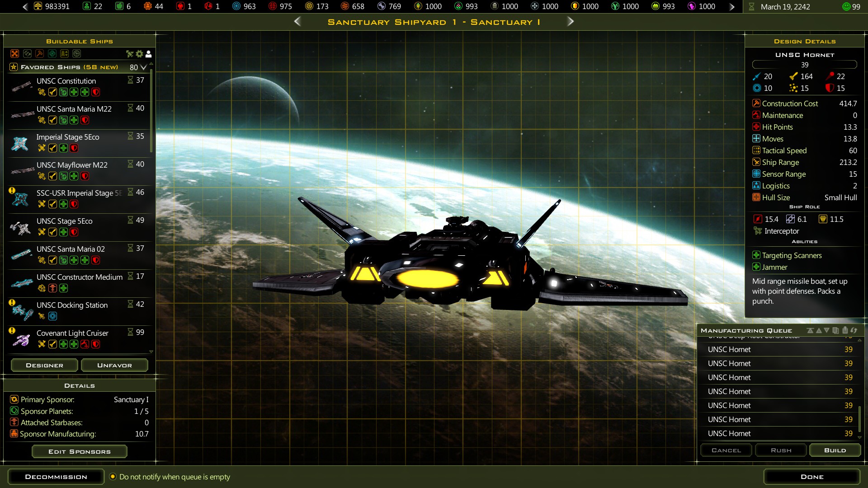The width and height of the screenshot is (868, 488).
Task: Click the green checkmark on UNSC Mayflower M22
Action: pos(52,176)
